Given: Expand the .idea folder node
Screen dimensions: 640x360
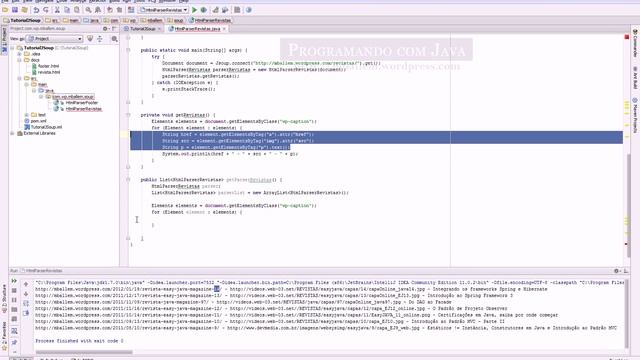Looking at the screenshot, I should tap(19, 54).
